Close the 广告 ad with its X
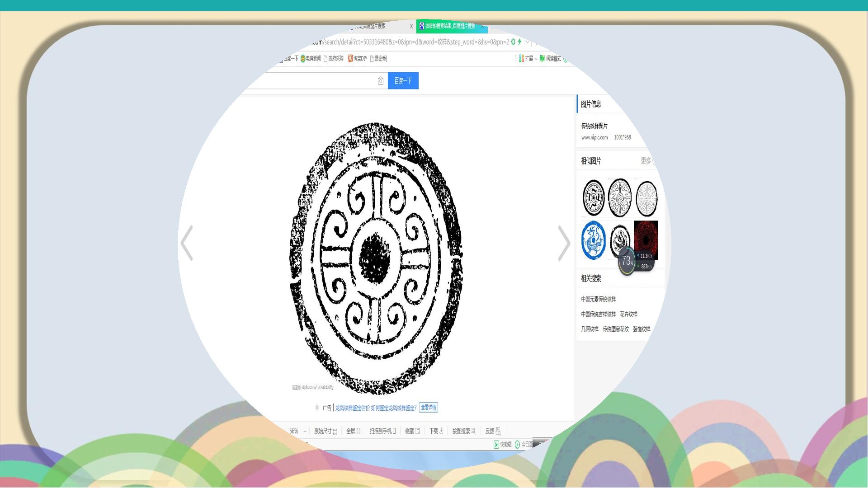 click(x=317, y=408)
